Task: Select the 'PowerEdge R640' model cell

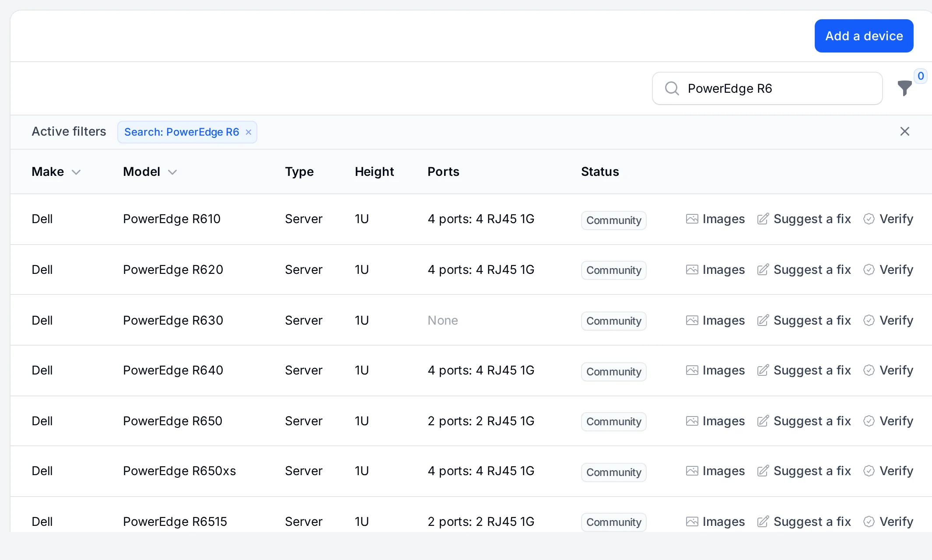Action: click(173, 370)
